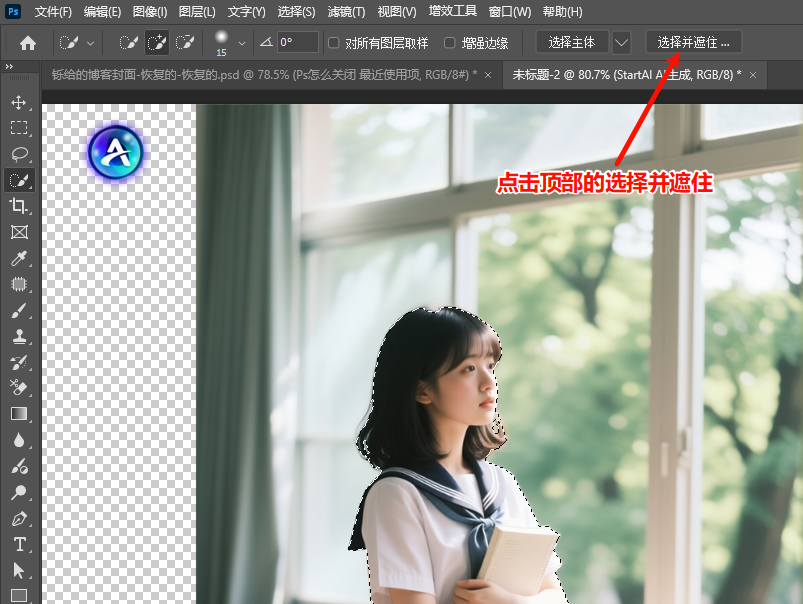Switch to Subtract from selection mode
Screen dimensions: 803x604
tap(184, 43)
